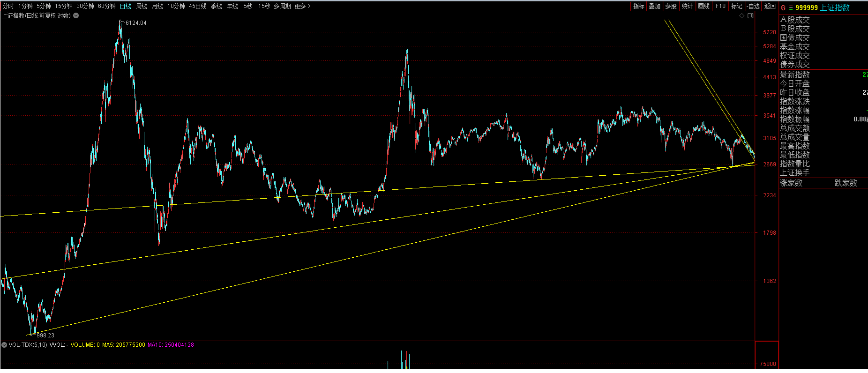Select the 60分钟 period tab
This screenshot has height=373, width=868.
pyautogui.click(x=106, y=6)
